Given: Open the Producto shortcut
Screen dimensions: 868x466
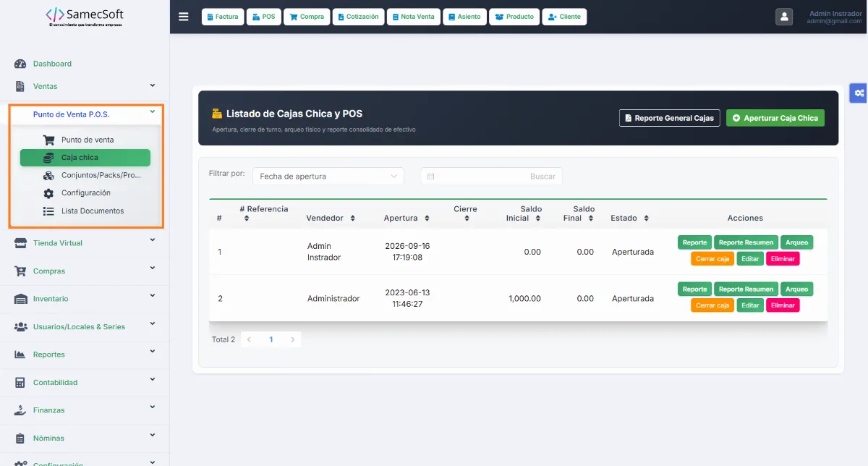Looking at the screenshot, I should point(514,17).
